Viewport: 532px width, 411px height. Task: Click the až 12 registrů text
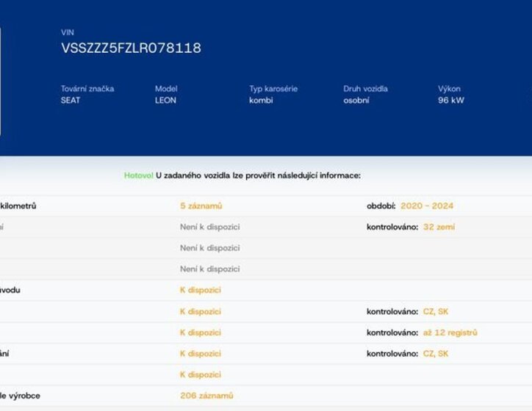(x=450, y=332)
